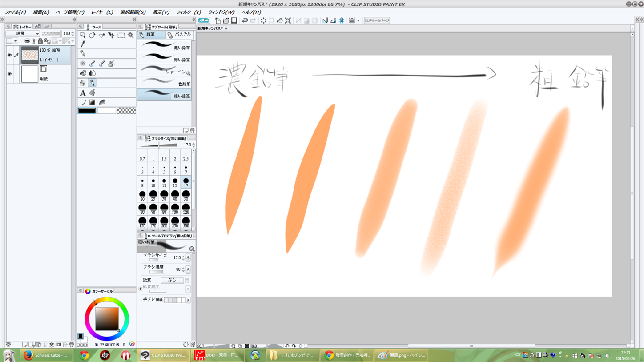This screenshot has height=362, width=644.
Task: Open sub tool palette menu icon
Action: point(140,27)
